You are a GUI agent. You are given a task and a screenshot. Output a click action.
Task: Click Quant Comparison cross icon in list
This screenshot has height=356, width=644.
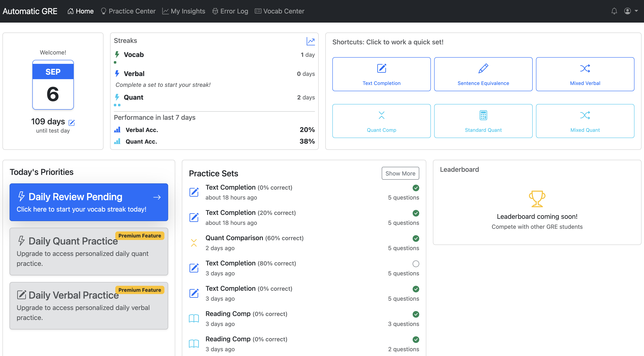pos(194,243)
